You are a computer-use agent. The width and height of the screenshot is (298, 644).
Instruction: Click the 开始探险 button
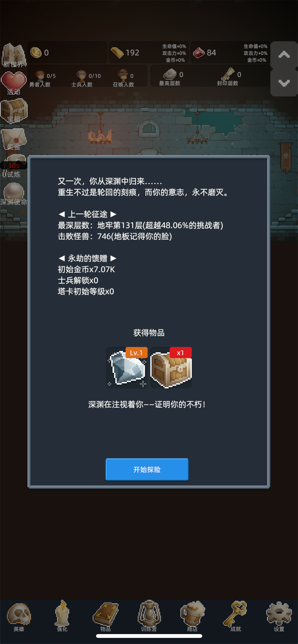pyautogui.click(x=147, y=469)
